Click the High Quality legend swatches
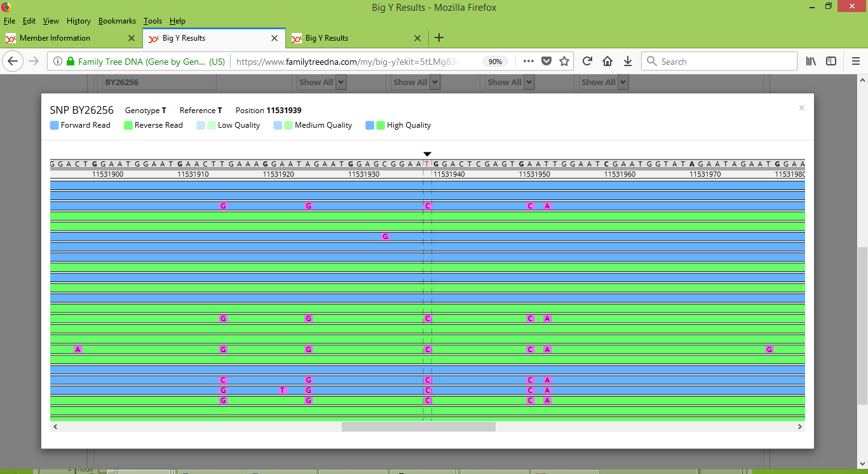The image size is (868, 474). click(375, 125)
